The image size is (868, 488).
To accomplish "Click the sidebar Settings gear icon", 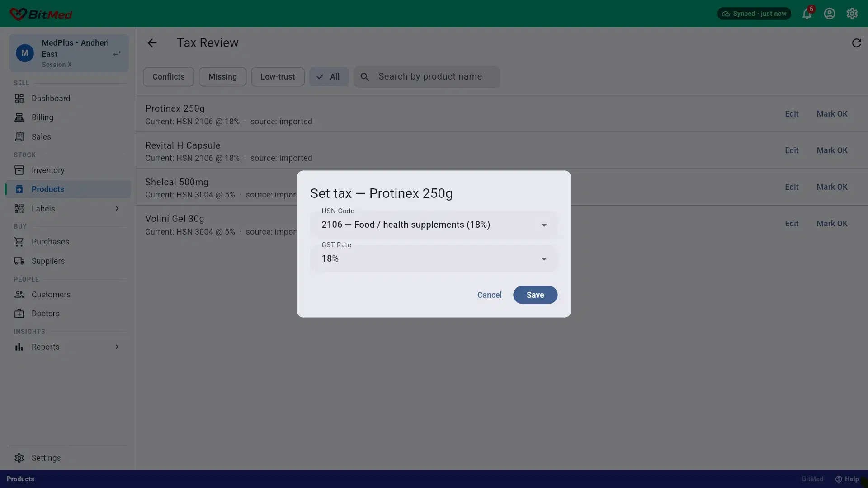I will tap(19, 458).
